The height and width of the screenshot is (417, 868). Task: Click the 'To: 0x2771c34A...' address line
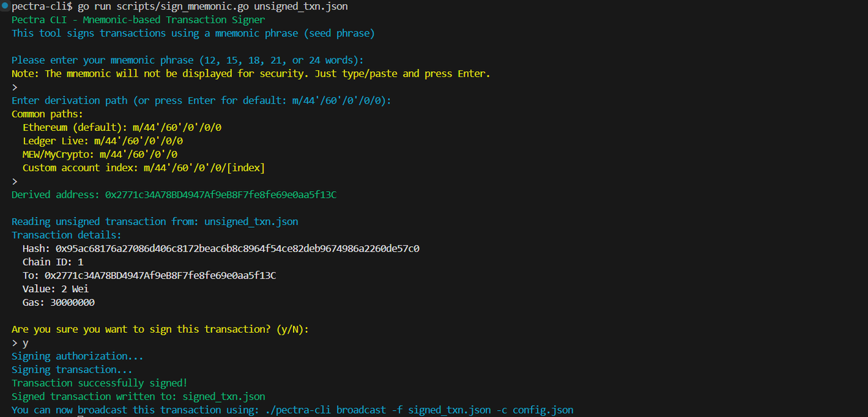click(149, 275)
